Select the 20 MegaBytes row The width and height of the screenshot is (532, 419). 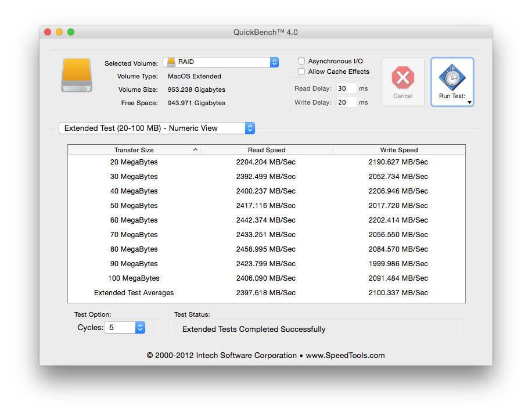click(267, 162)
